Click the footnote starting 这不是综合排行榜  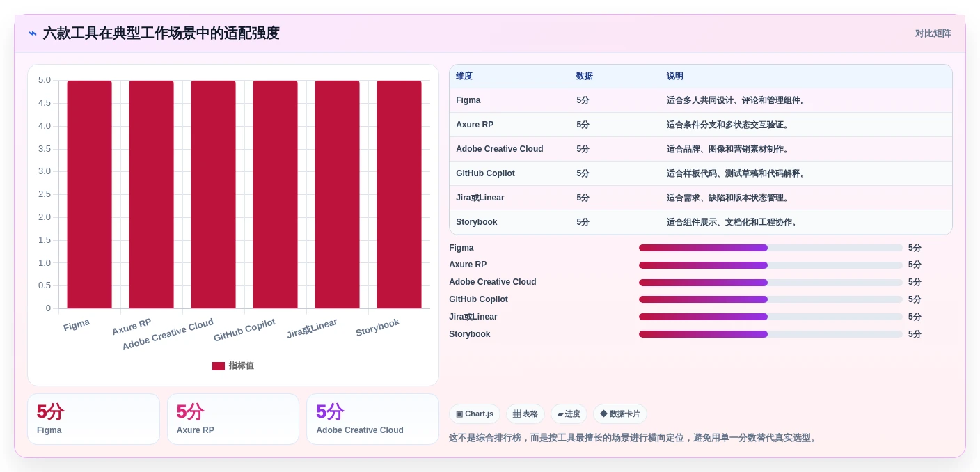click(x=633, y=438)
